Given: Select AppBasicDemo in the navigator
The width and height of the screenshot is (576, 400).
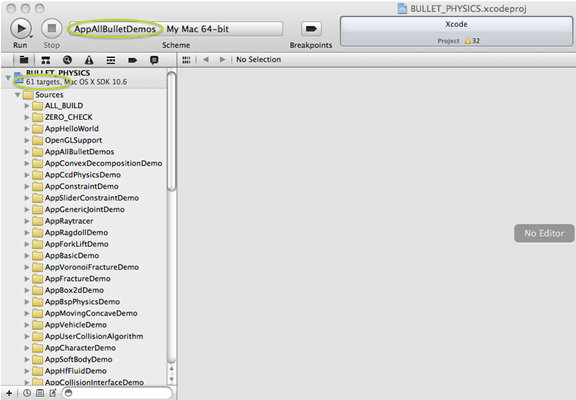Looking at the screenshot, I should tap(72, 256).
